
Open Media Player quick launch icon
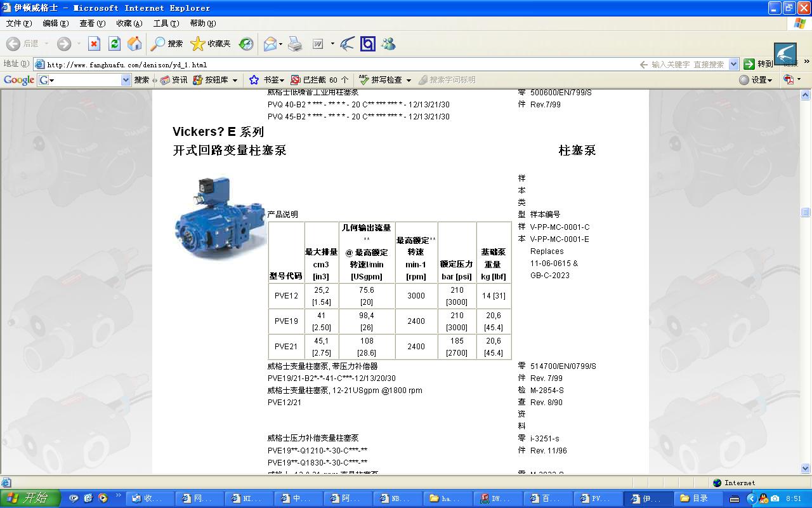point(103,498)
